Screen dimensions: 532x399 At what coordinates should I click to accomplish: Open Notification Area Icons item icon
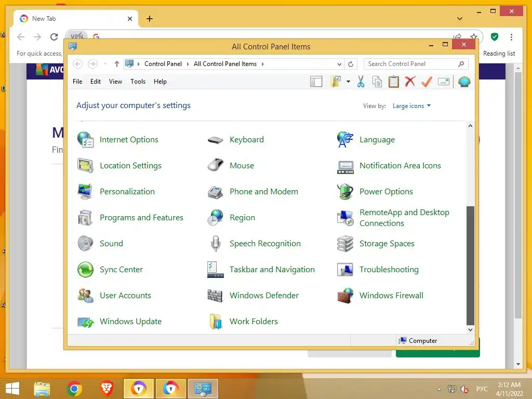(x=345, y=167)
